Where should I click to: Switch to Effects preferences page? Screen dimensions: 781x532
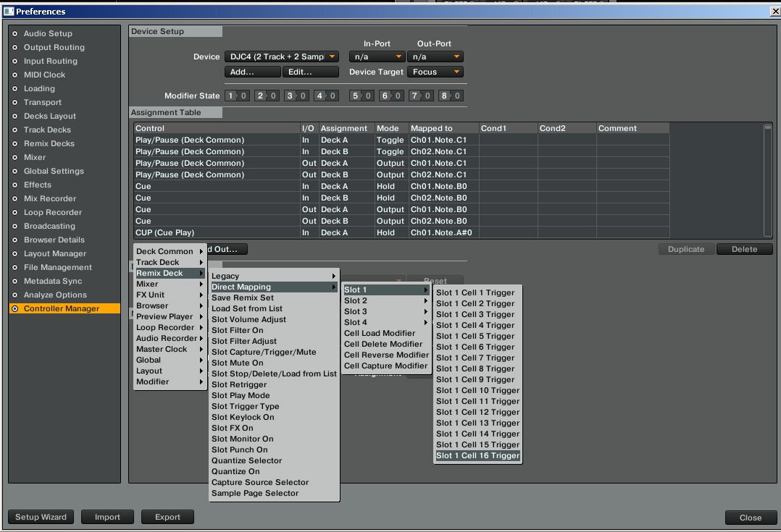click(37, 185)
